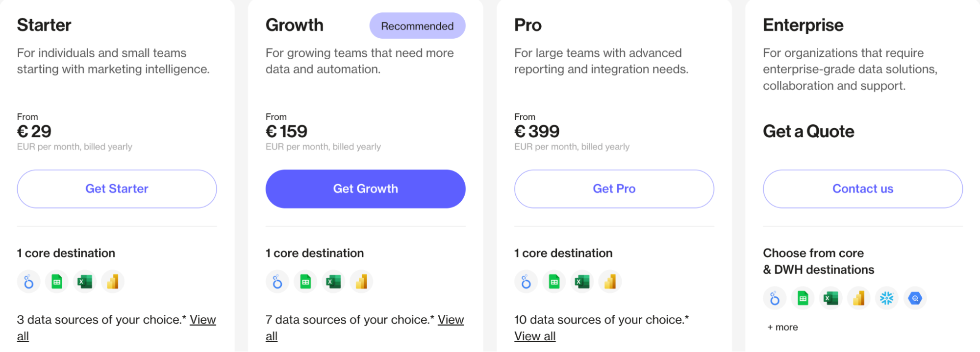Select the Looker Studio icon under Starter plan
This screenshot has height=352, width=980.
(x=28, y=282)
